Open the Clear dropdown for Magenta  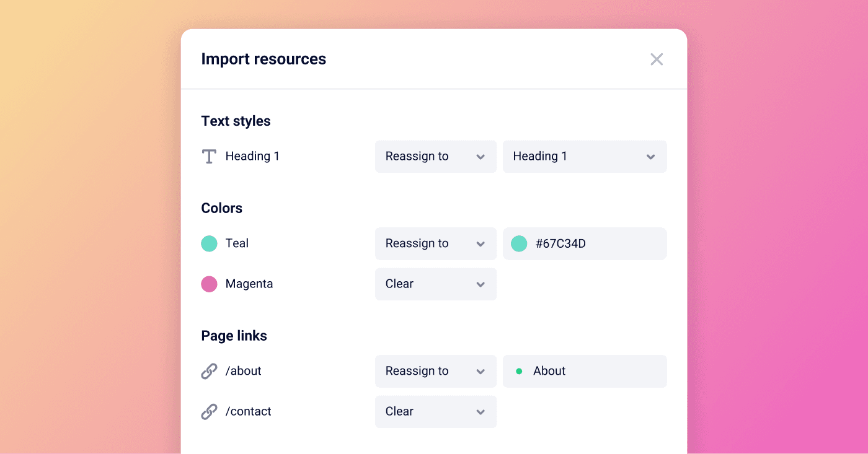point(435,284)
